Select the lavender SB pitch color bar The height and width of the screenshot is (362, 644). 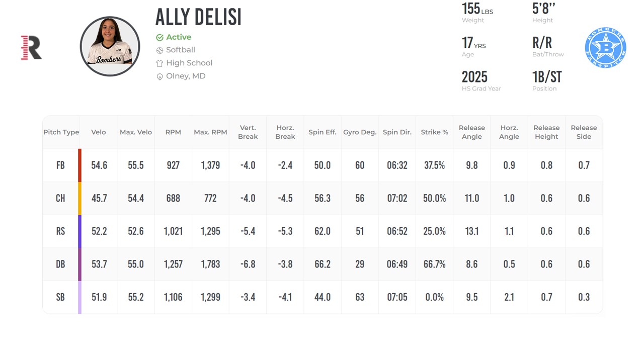pos(79,297)
